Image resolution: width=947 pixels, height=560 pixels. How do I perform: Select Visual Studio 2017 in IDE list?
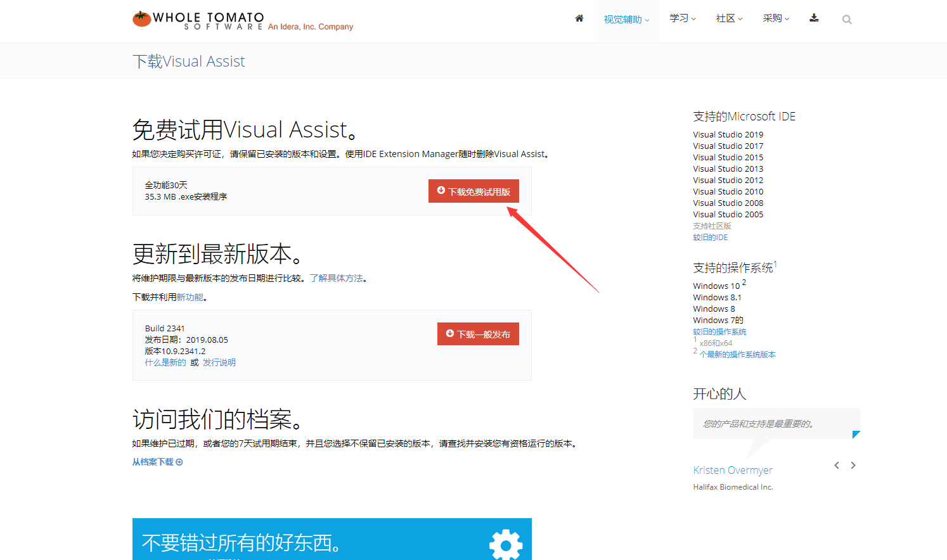click(x=728, y=146)
